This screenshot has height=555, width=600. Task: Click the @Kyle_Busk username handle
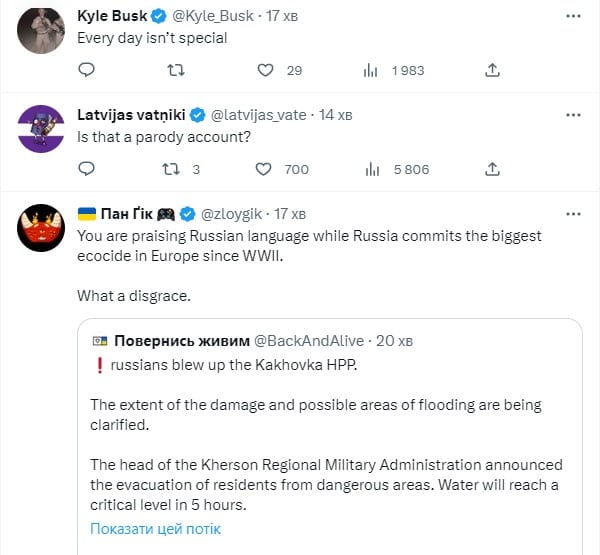click(x=211, y=17)
